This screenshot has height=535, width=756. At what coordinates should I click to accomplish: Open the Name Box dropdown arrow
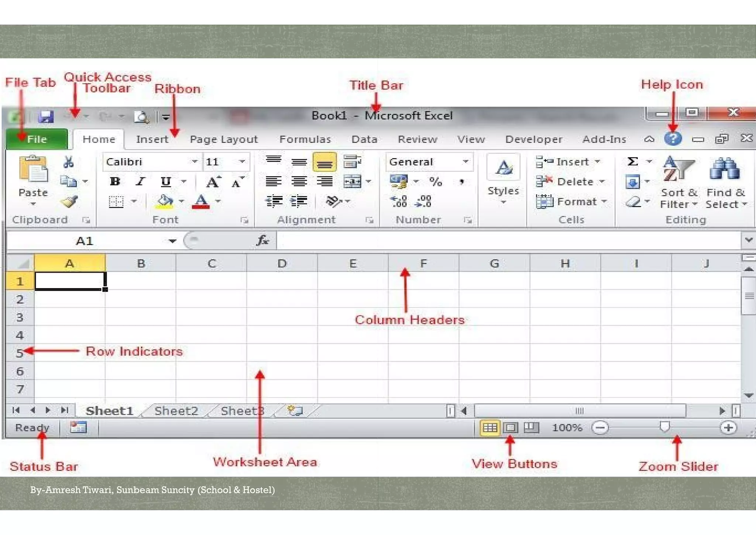(x=172, y=241)
